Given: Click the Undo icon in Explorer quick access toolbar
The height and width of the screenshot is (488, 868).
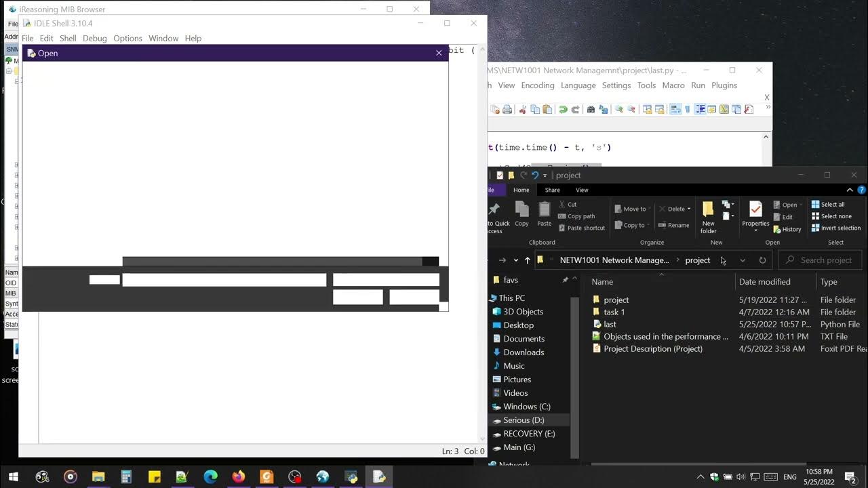Looking at the screenshot, I should click(534, 175).
